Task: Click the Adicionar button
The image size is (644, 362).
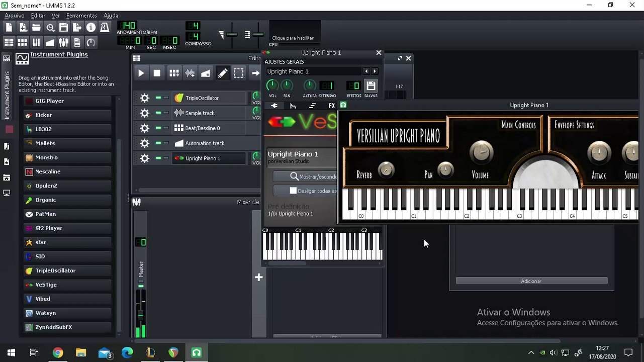Action: [x=531, y=281]
